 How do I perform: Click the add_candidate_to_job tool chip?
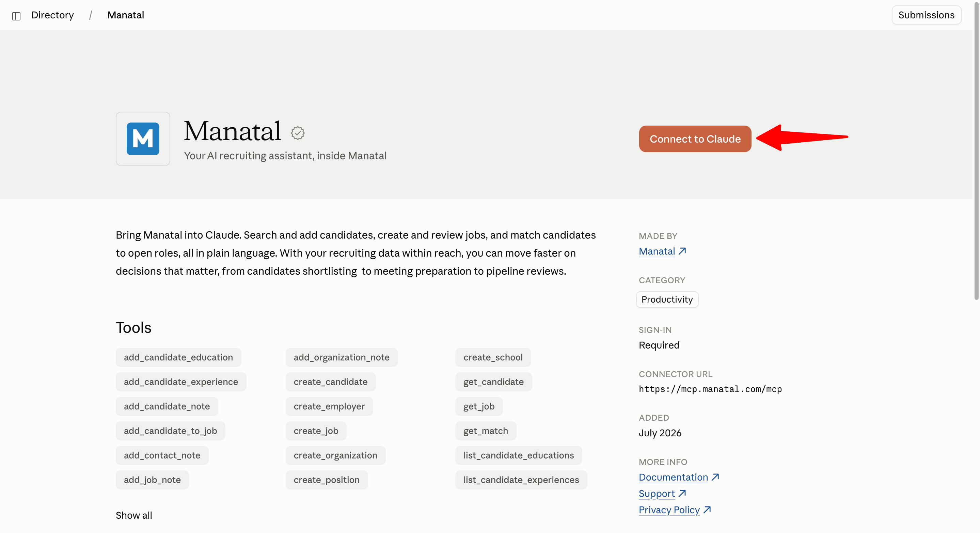171,431
